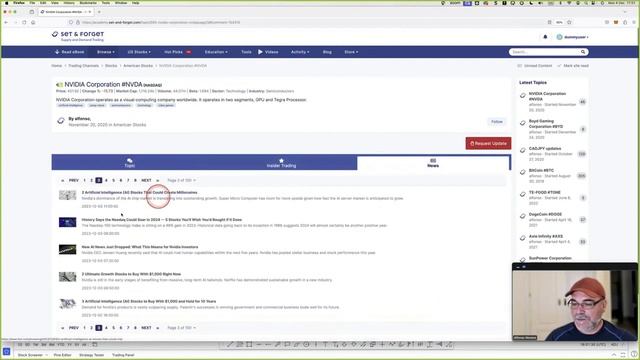The width and height of the screenshot is (640, 360).
Task: Open the bottom 'Page 3 of' dropdown
Action: pos(182,328)
